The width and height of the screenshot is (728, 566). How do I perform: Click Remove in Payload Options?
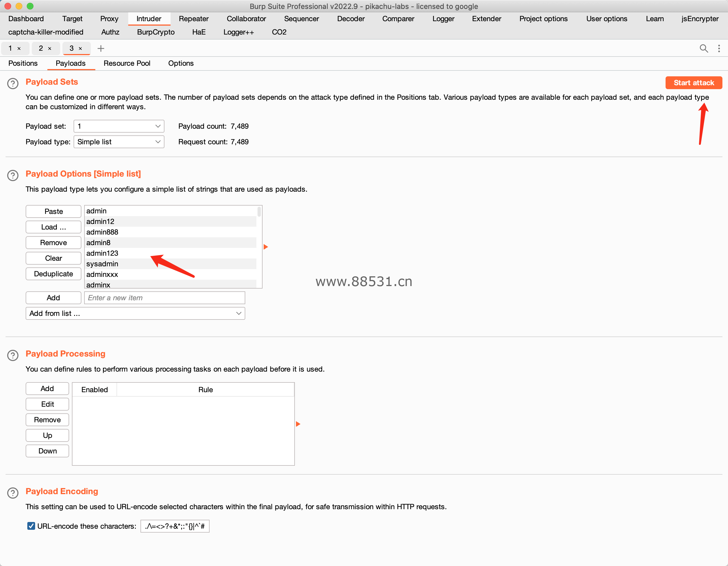point(53,243)
